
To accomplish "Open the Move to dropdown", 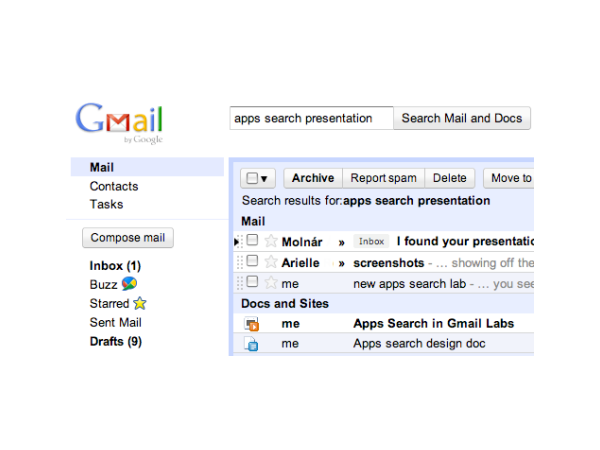I will tap(509, 178).
